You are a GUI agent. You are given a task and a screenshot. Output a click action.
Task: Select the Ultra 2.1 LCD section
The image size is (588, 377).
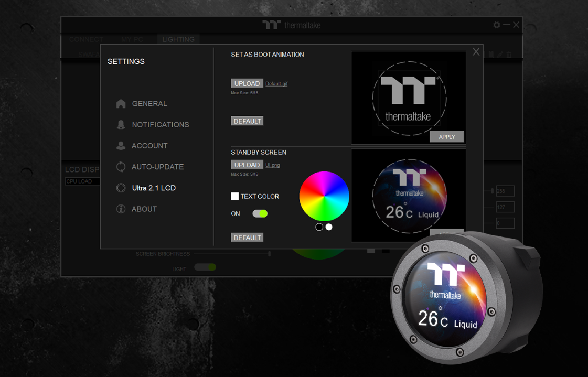click(x=146, y=188)
